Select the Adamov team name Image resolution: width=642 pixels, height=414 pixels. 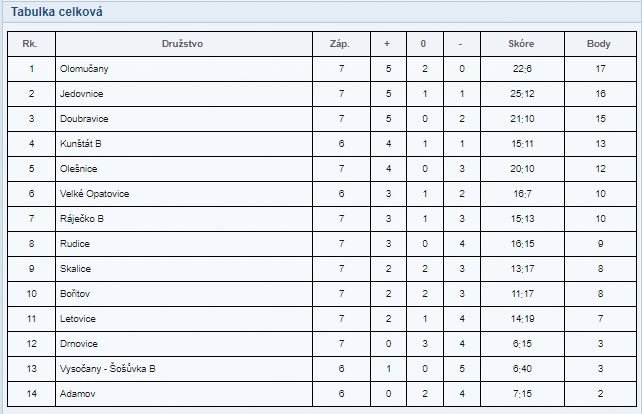coord(77,394)
